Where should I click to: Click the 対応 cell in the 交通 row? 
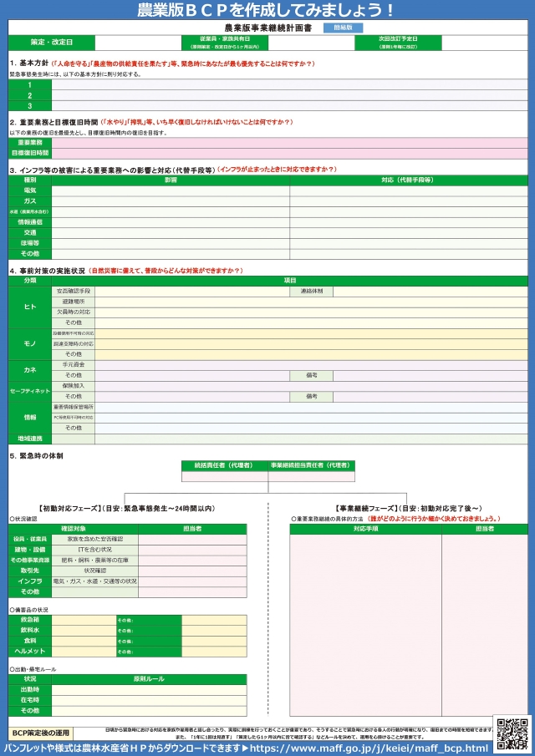pos(409,233)
